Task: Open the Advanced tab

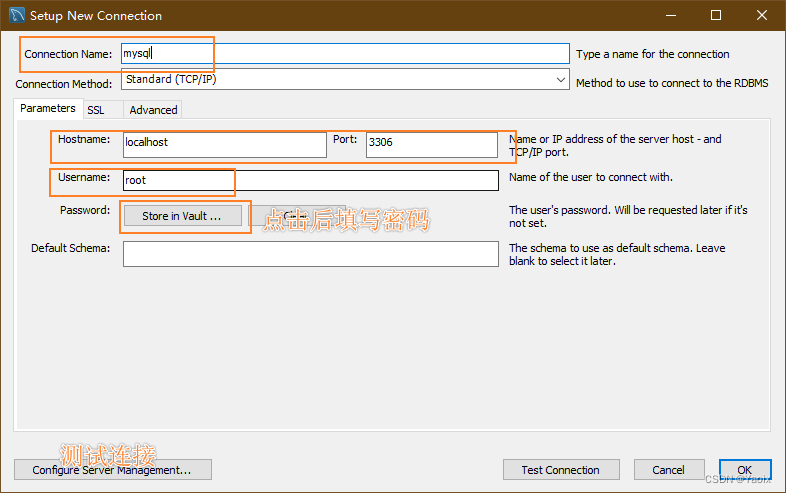Action: 153,110
